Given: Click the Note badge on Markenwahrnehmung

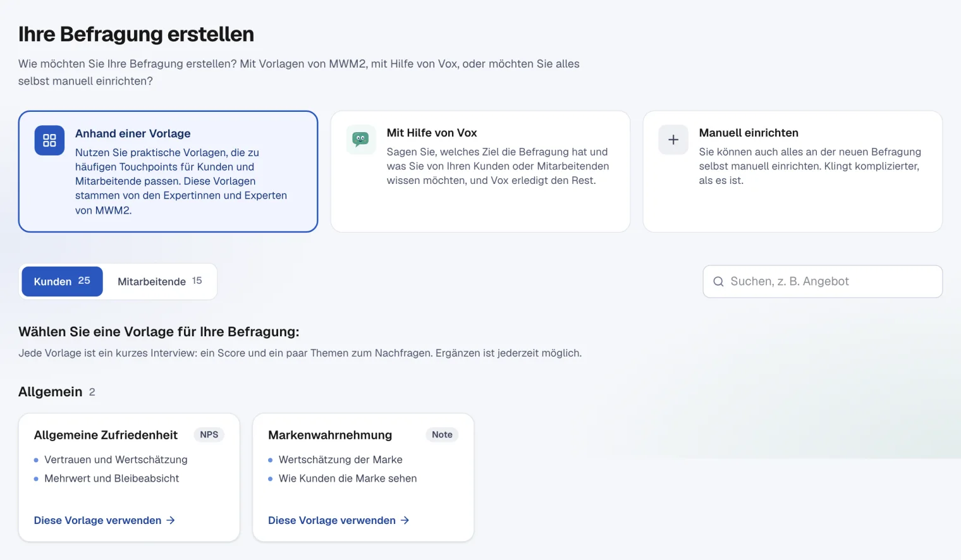Looking at the screenshot, I should click(442, 435).
